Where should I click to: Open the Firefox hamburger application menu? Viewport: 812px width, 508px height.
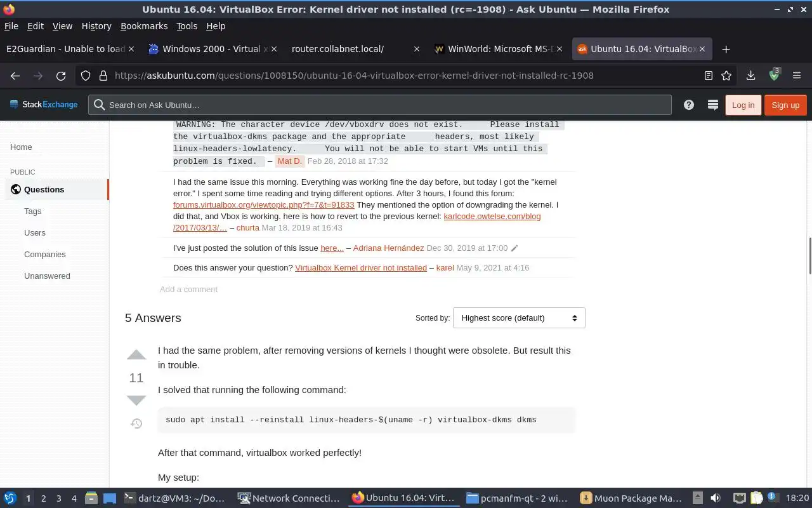797,76
